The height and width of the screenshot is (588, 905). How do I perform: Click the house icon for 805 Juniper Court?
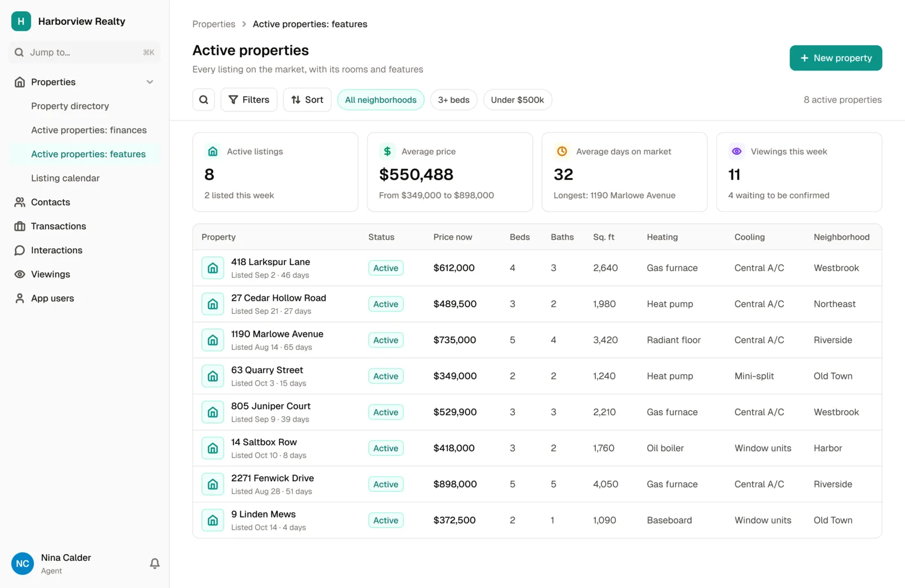coord(213,412)
